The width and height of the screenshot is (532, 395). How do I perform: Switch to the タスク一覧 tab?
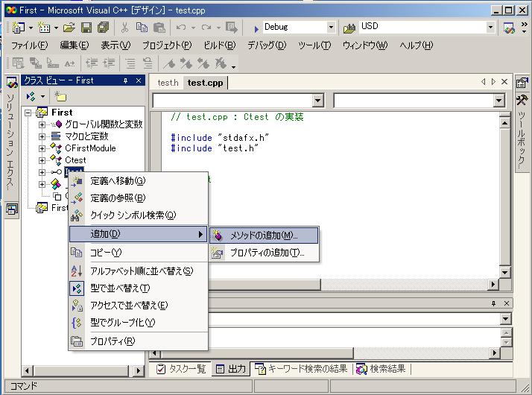(x=181, y=369)
